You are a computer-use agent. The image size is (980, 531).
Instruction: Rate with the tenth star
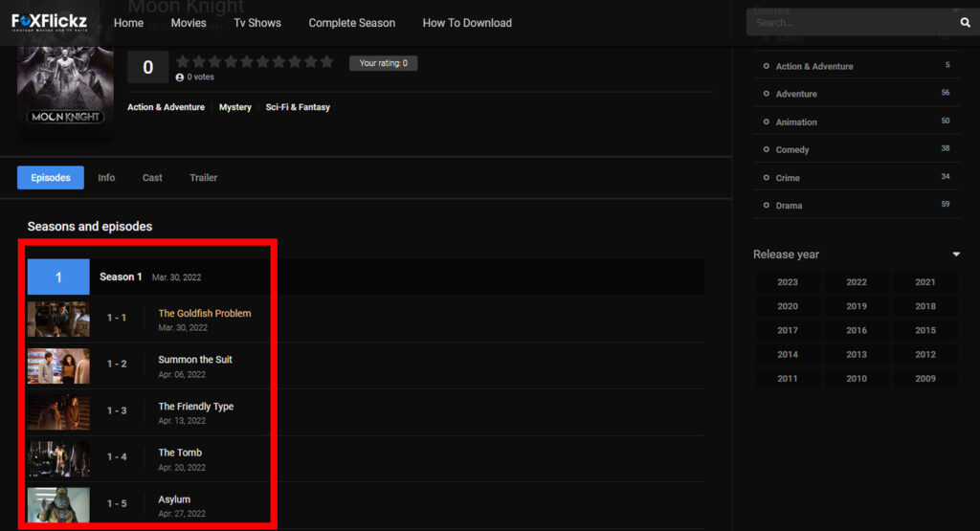tap(327, 62)
